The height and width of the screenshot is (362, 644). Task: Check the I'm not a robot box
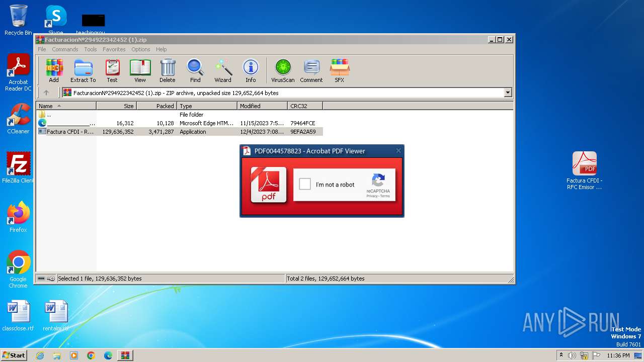[x=305, y=184]
